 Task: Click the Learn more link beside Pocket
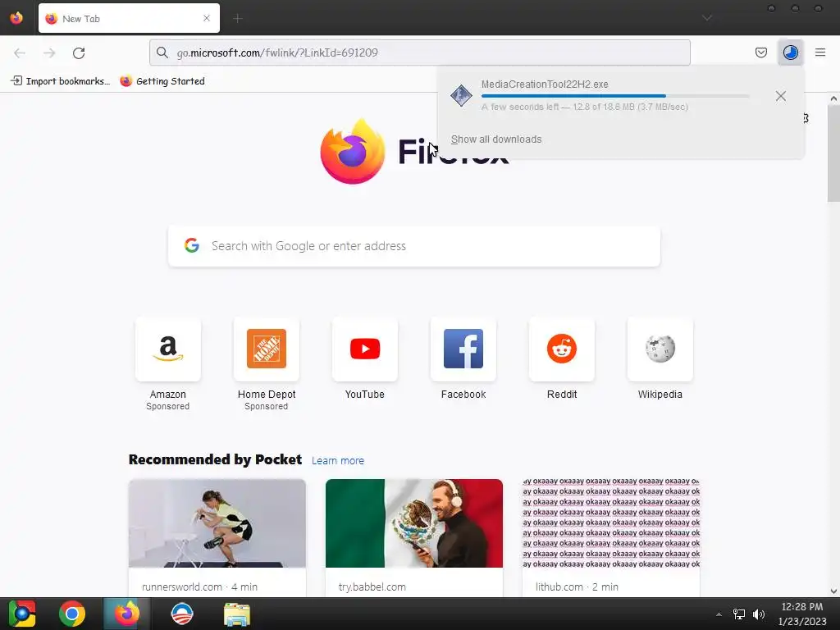(x=337, y=461)
